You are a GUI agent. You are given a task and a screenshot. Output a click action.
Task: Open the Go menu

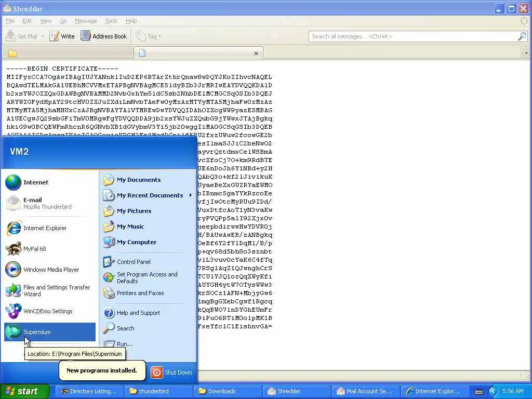pos(63,21)
